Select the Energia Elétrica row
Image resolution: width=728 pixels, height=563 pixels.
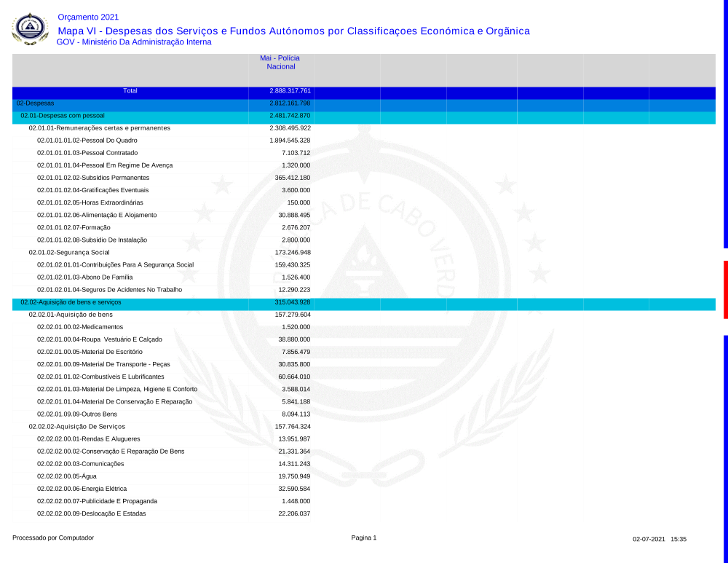pos(82,489)
